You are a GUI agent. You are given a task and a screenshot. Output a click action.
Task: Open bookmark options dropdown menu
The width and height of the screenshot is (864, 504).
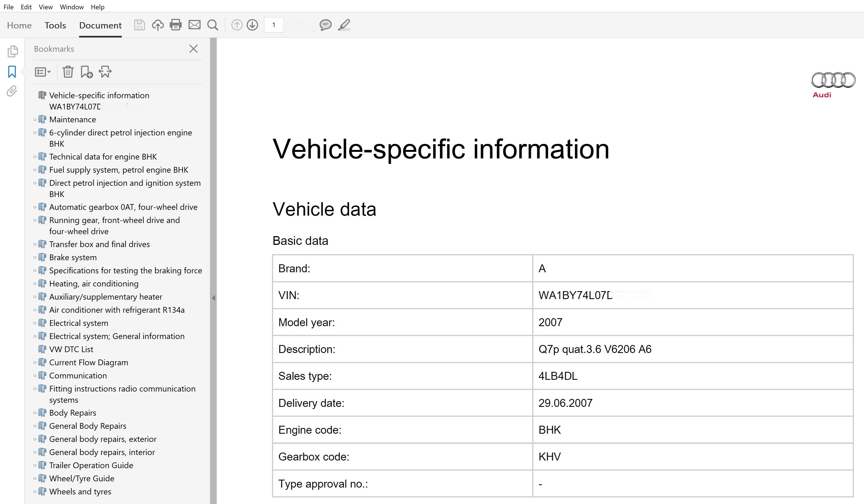pos(42,72)
